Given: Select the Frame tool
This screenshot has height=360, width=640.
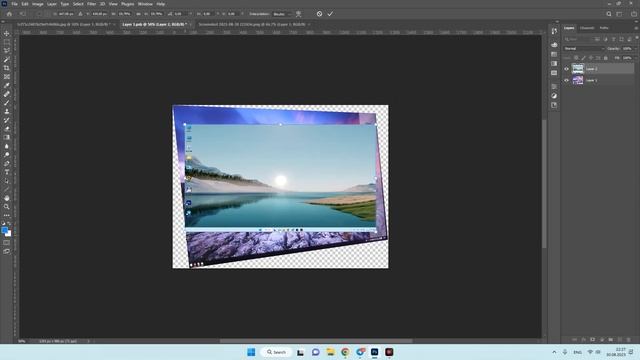Looking at the screenshot, I should coord(7,77).
